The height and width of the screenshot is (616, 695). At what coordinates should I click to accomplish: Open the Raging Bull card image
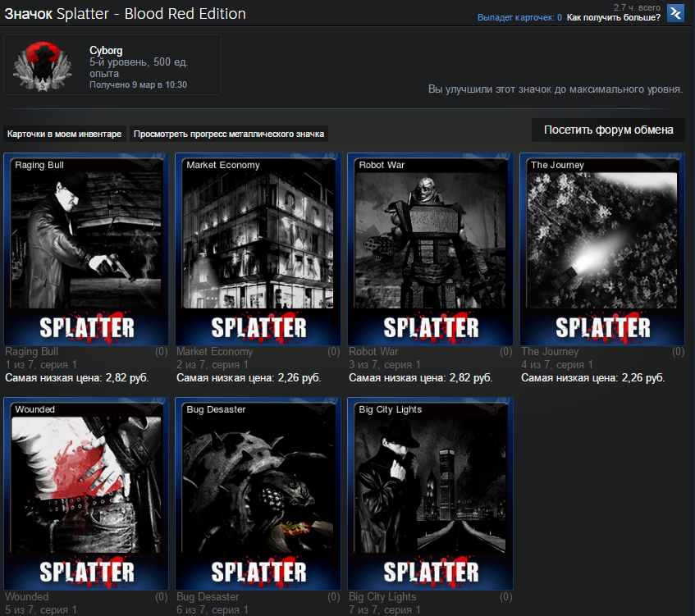pos(86,249)
